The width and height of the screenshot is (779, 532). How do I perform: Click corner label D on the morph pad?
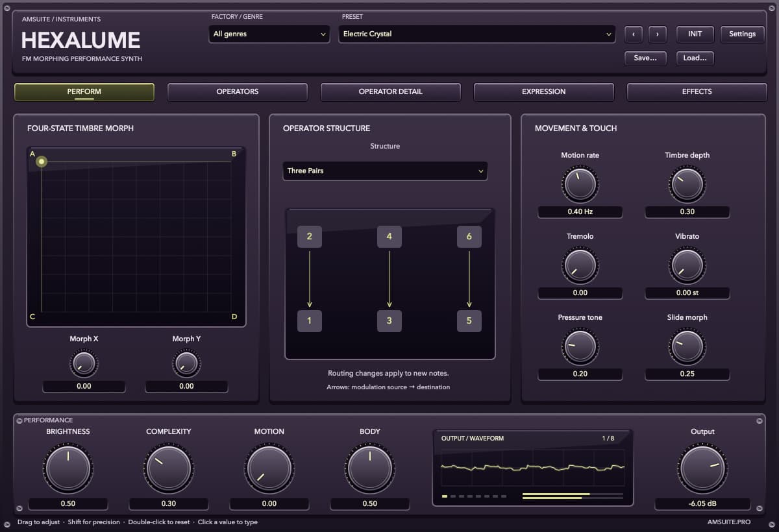tap(234, 317)
